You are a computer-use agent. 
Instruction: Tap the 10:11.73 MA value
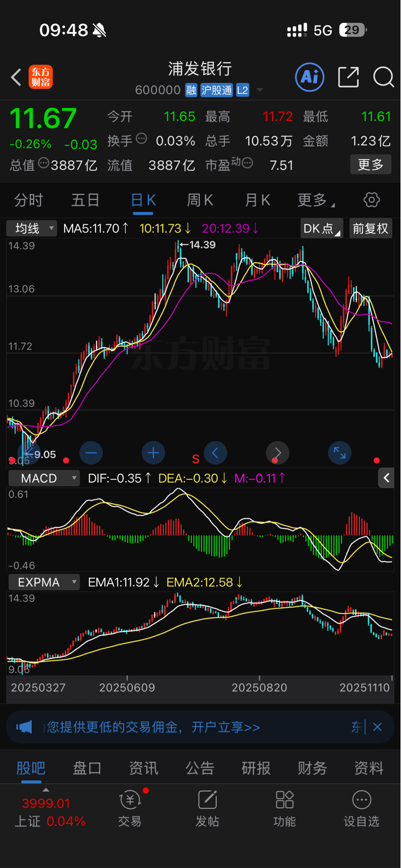tap(165, 228)
